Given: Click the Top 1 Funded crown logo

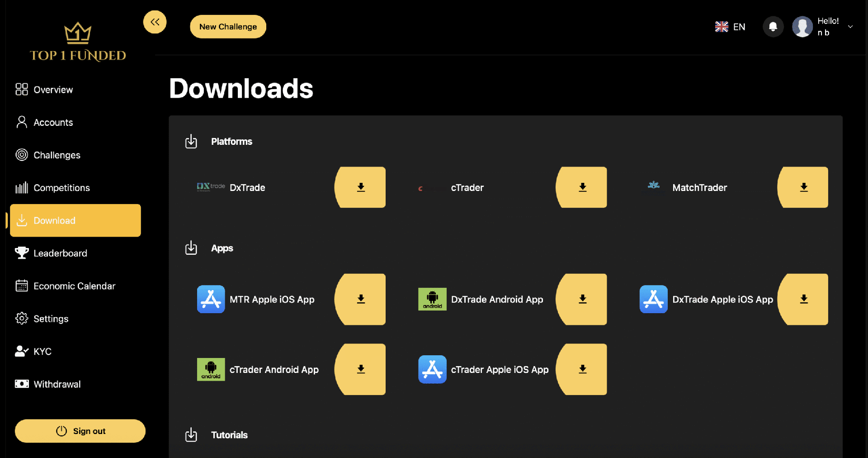Looking at the screenshot, I should click(78, 42).
